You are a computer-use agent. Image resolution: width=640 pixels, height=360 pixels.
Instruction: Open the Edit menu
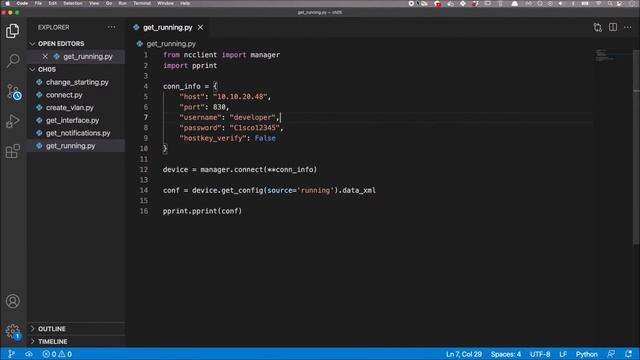(x=53, y=3)
